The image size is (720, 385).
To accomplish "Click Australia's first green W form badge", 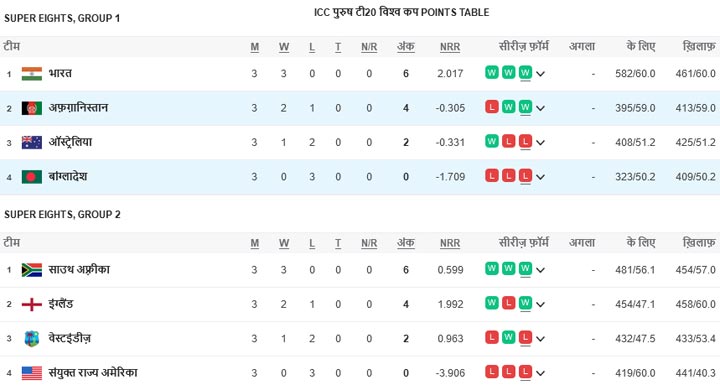I will click(492, 142).
